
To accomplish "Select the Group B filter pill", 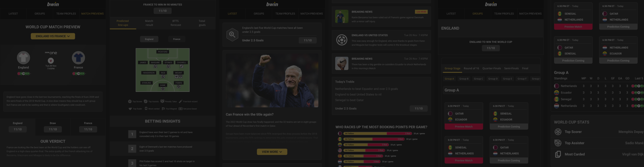I will [464, 79].
